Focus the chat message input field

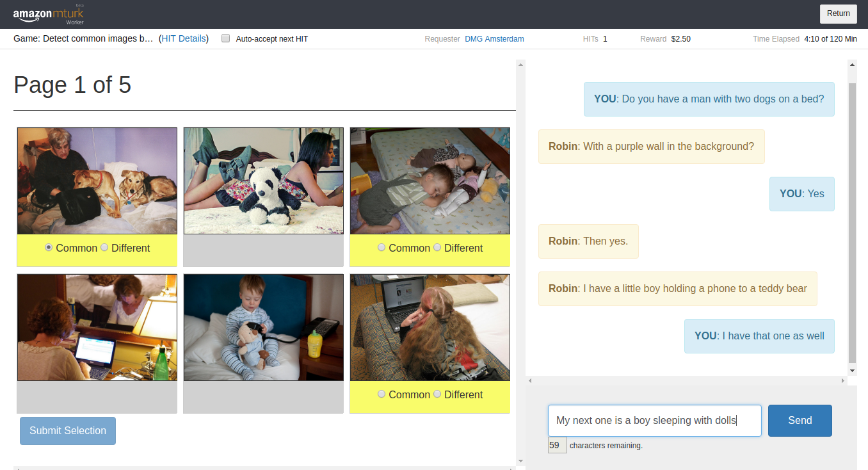click(x=655, y=421)
